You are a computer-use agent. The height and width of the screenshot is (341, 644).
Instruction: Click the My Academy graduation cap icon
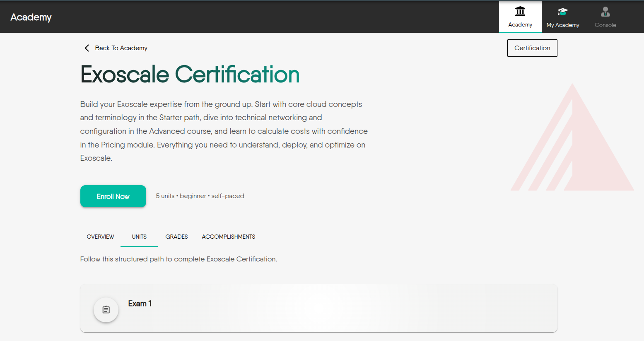562,12
